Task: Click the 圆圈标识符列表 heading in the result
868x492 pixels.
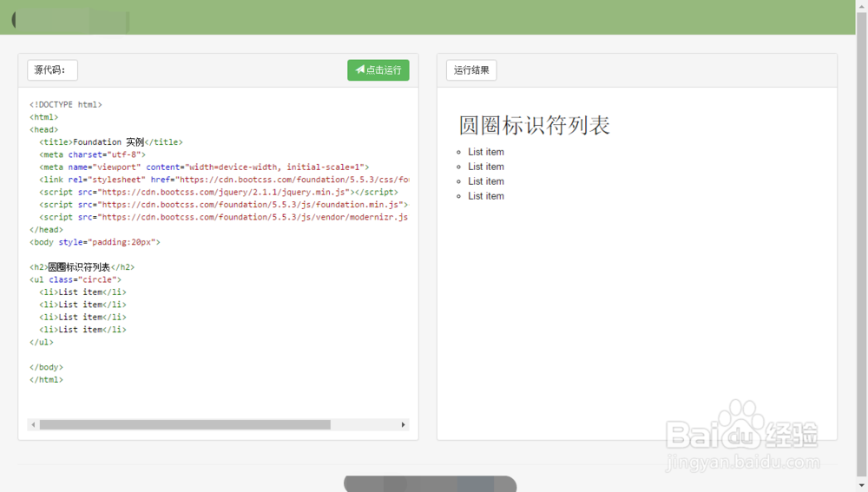Action: tap(534, 126)
